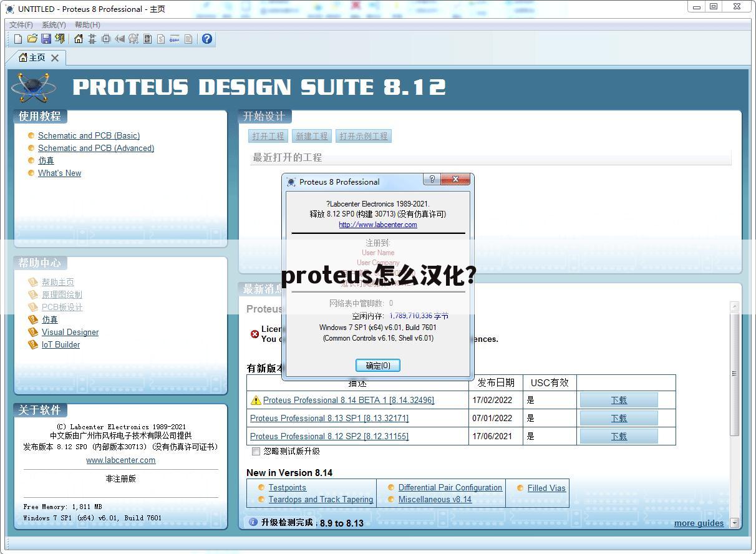Screen dimensions: 756x554
Task: Open the Visual Designer help link
Action: coord(70,332)
